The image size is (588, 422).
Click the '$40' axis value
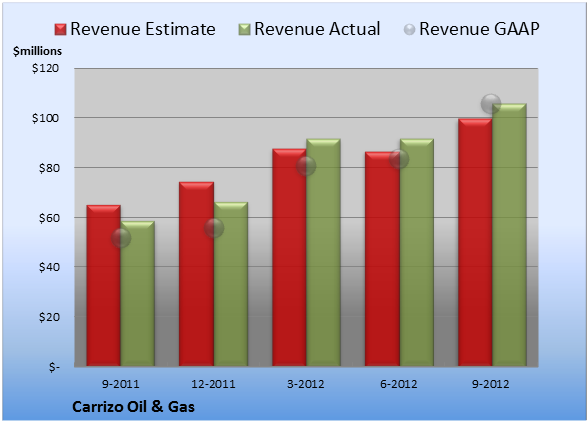tap(49, 267)
